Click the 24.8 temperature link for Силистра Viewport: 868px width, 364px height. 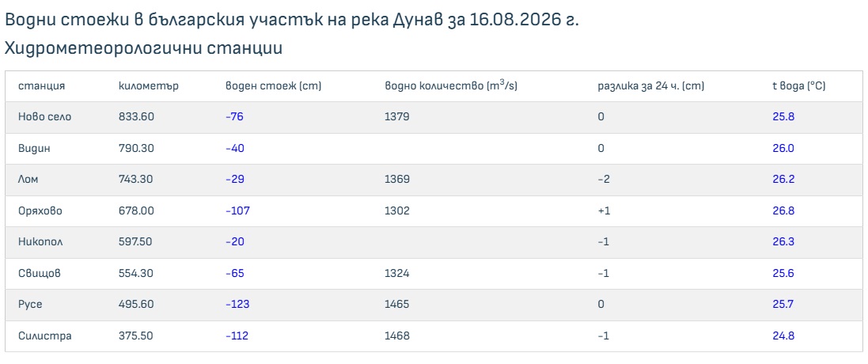click(784, 336)
